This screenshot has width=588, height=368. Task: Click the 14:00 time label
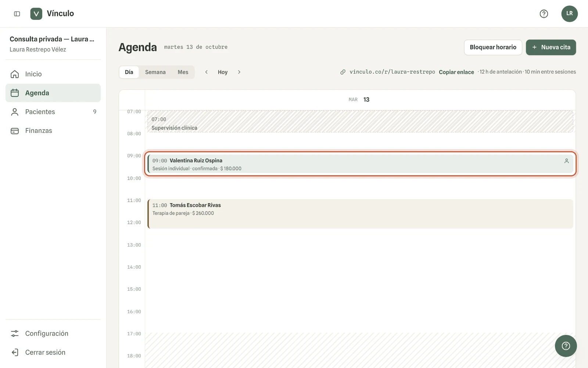point(134,267)
